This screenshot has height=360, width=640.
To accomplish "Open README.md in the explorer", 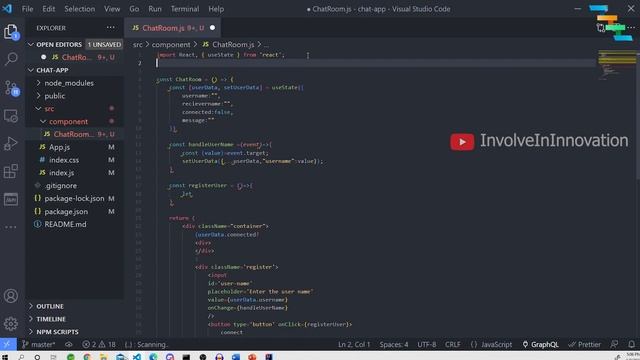I will click(x=65, y=224).
